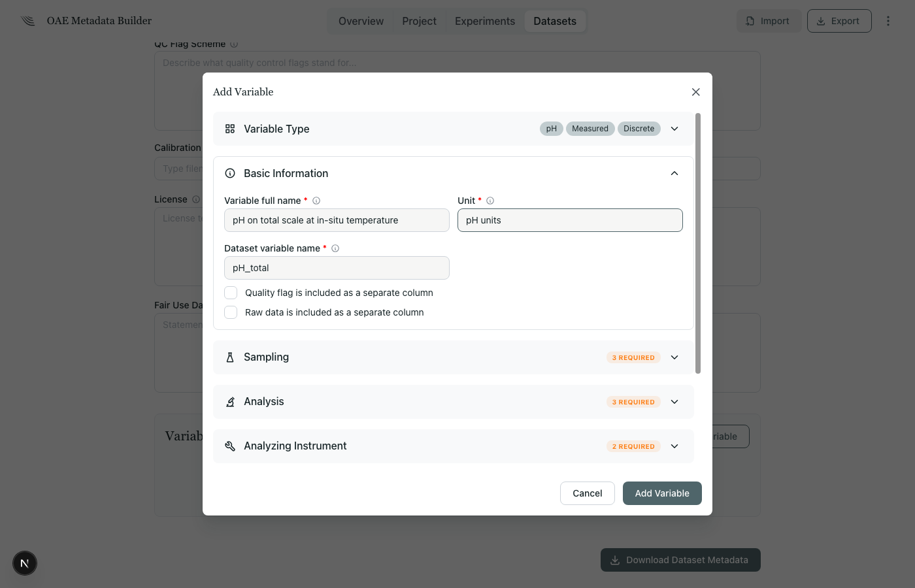The image size is (915, 588).
Task: Click the Raw data checkbox label text
Action: (x=335, y=312)
